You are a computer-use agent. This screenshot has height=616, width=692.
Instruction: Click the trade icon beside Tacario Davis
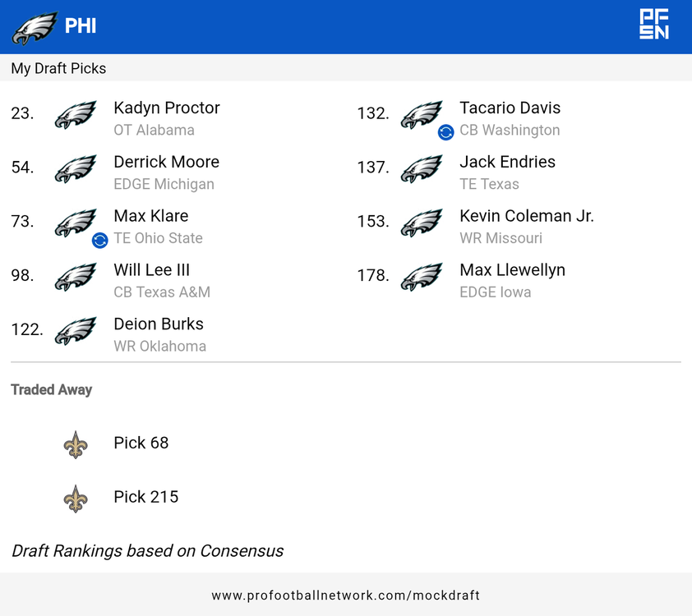click(445, 131)
